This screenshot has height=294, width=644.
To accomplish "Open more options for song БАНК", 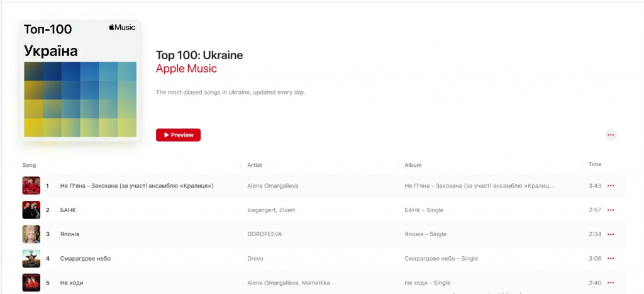I will pos(610,210).
